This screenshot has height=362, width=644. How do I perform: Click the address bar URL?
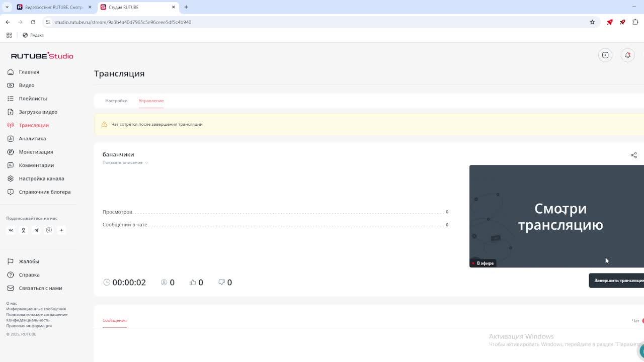[x=123, y=22]
